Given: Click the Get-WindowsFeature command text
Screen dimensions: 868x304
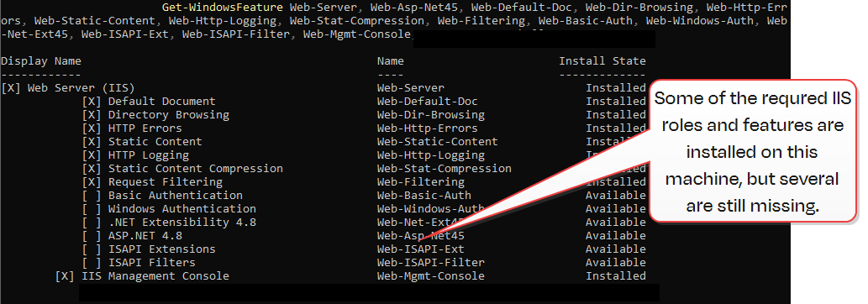Looking at the screenshot, I should coord(223,8).
